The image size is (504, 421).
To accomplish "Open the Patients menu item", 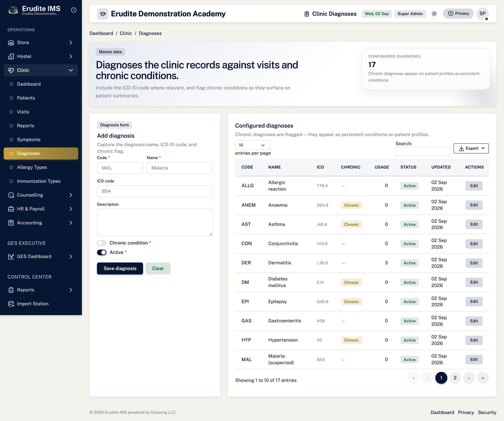I will click(41, 98).
